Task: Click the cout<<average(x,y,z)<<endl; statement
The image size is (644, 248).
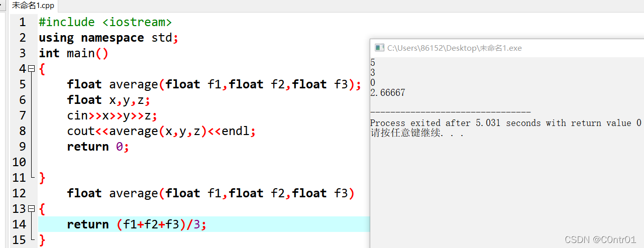Action: tap(161, 131)
